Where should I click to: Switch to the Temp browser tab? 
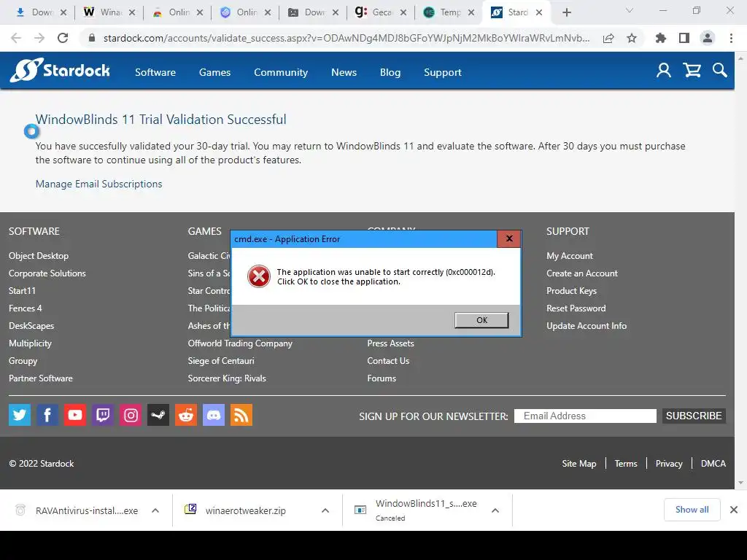[448, 12]
